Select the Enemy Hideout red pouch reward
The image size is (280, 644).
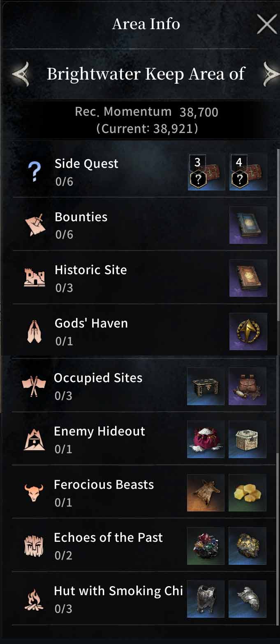click(x=206, y=439)
